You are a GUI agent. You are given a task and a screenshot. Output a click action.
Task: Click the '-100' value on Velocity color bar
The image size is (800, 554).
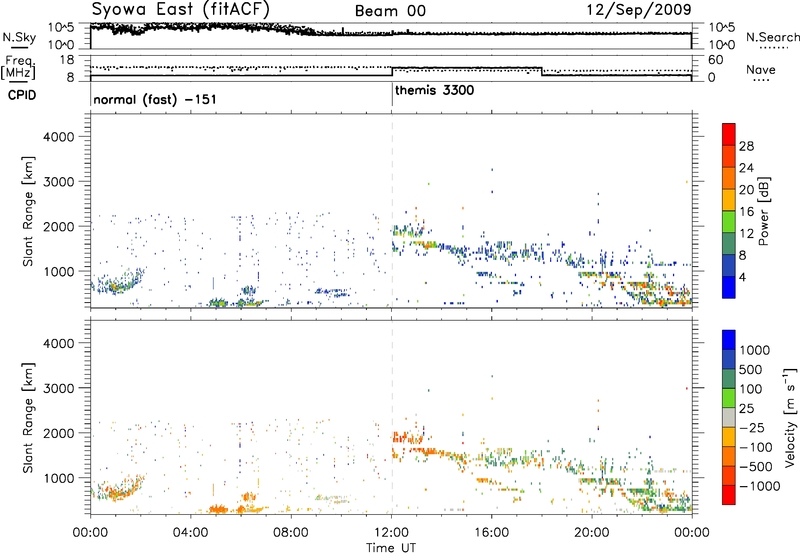click(x=756, y=447)
